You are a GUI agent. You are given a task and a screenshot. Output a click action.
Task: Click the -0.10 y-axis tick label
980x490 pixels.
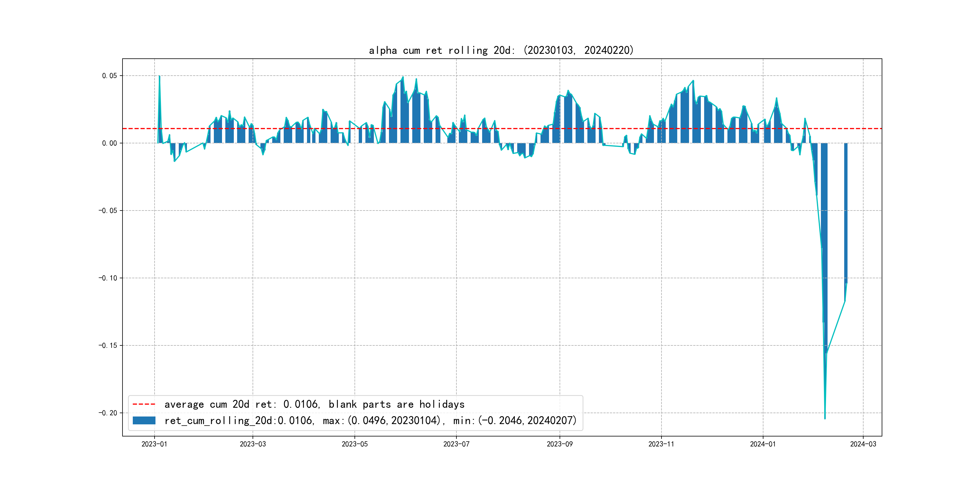click(x=108, y=278)
